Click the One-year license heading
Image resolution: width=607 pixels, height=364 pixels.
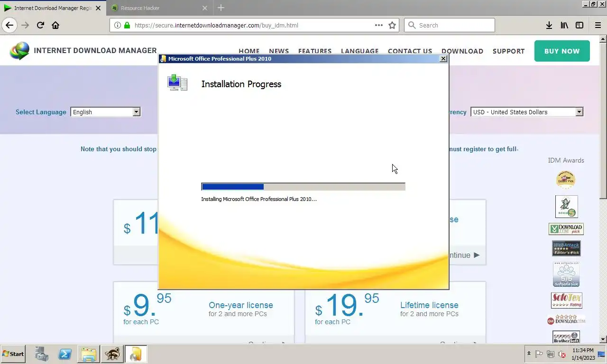click(241, 305)
